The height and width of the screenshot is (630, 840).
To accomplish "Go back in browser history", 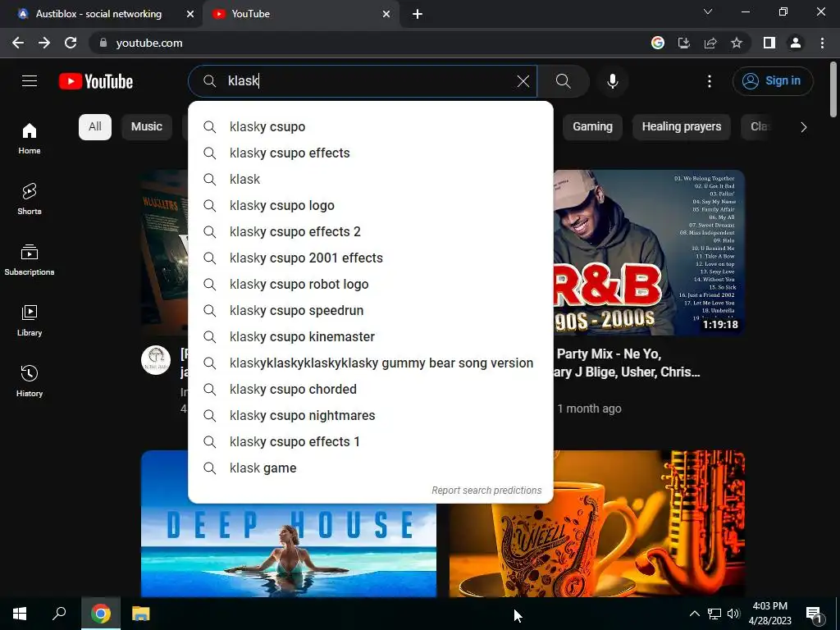I will click(18, 43).
